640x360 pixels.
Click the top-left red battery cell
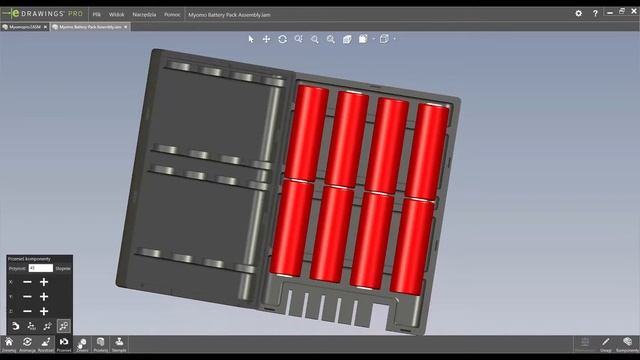pos(307,133)
